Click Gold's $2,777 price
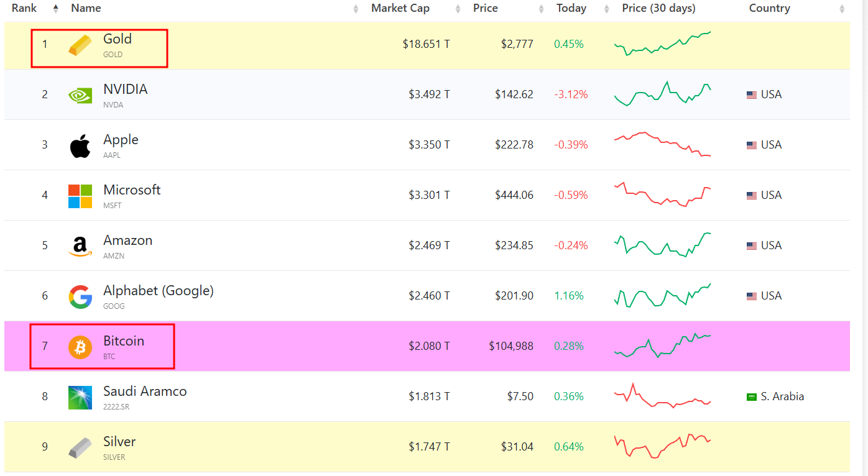This screenshot has width=868, height=476. click(x=517, y=44)
